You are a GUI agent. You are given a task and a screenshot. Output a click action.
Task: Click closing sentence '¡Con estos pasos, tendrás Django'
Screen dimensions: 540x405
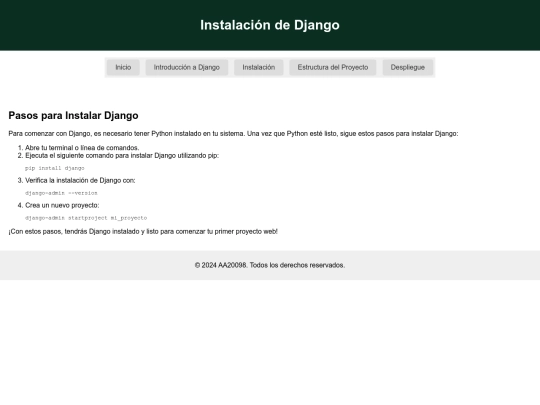(x=143, y=231)
